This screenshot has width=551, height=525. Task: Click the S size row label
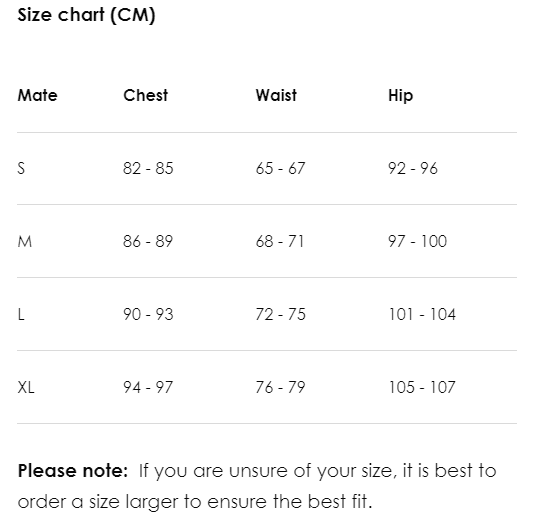point(21,168)
